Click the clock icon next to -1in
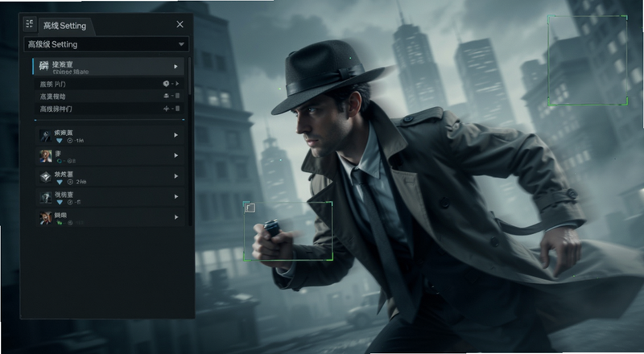 [x=69, y=141]
